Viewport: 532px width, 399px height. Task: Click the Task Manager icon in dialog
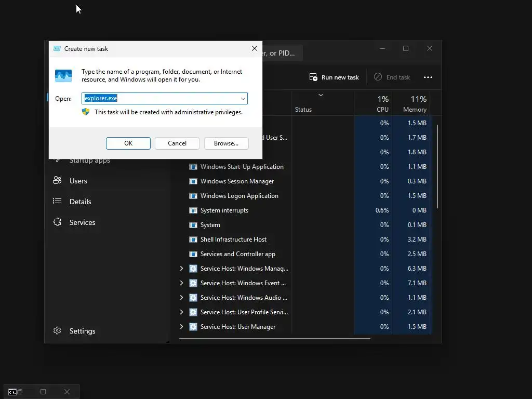point(63,76)
